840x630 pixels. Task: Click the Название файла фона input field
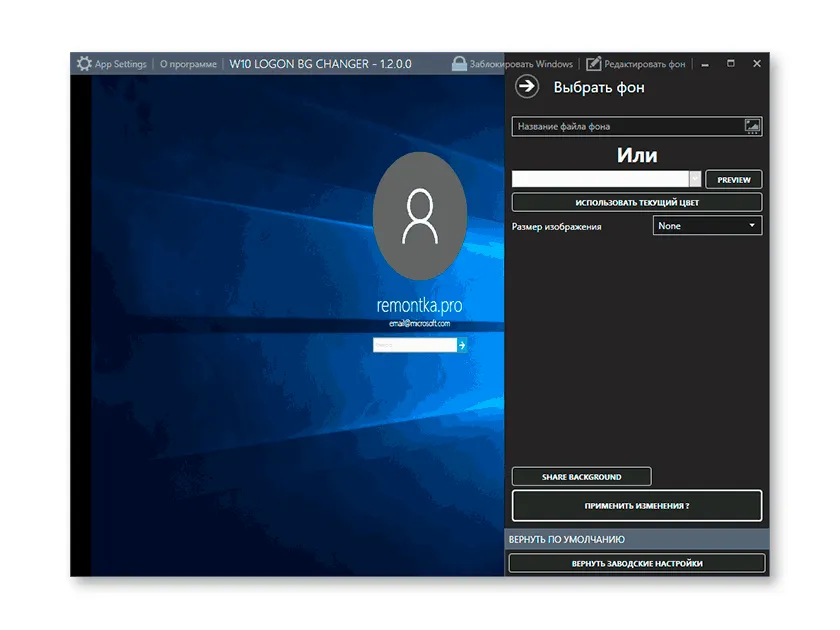(625, 127)
